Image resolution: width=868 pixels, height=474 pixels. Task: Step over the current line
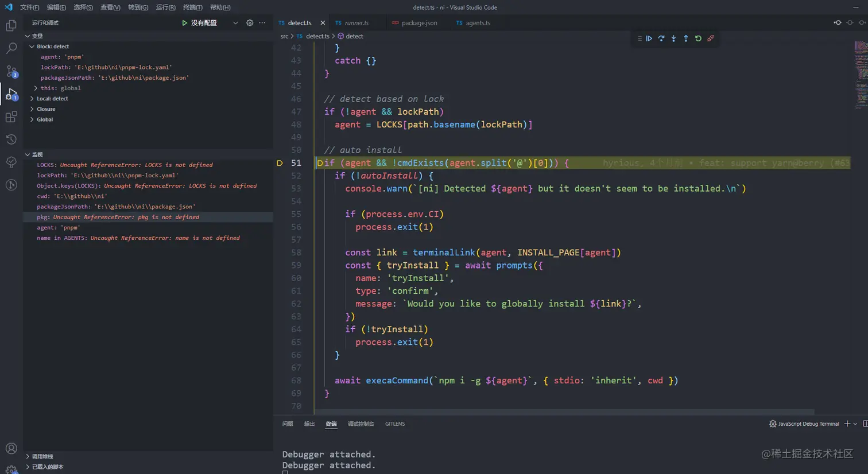661,38
